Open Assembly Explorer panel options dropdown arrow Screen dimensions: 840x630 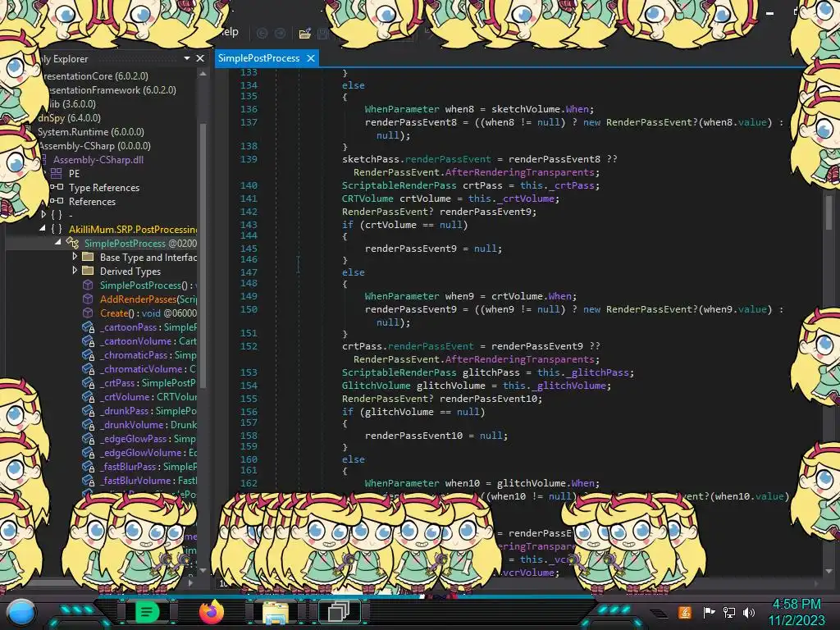tap(187, 58)
